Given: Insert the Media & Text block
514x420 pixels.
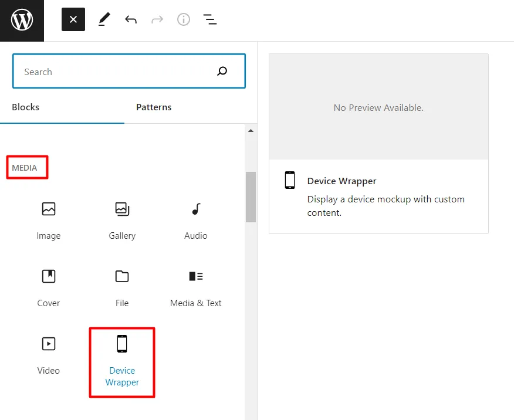Looking at the screenshot, I should 196,288.
